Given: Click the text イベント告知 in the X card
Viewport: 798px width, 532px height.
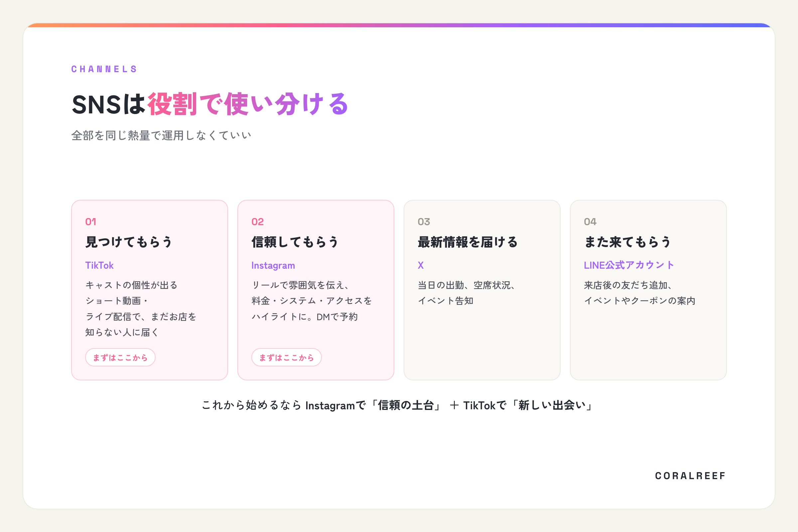Looking at the screenshot, I should tap(446, 301).
